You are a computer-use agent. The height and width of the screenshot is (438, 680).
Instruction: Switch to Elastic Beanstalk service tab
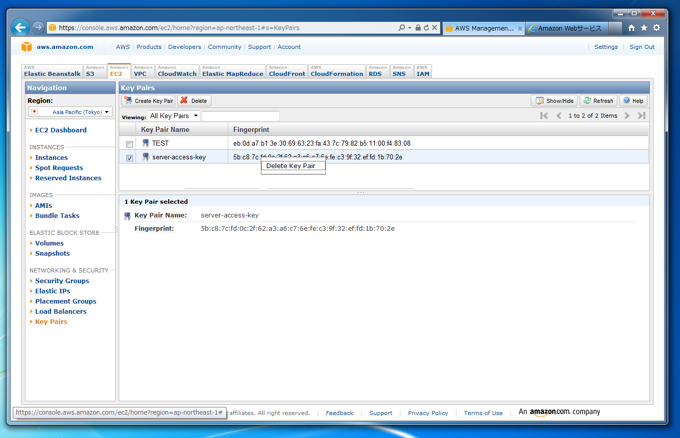(52, 71)
